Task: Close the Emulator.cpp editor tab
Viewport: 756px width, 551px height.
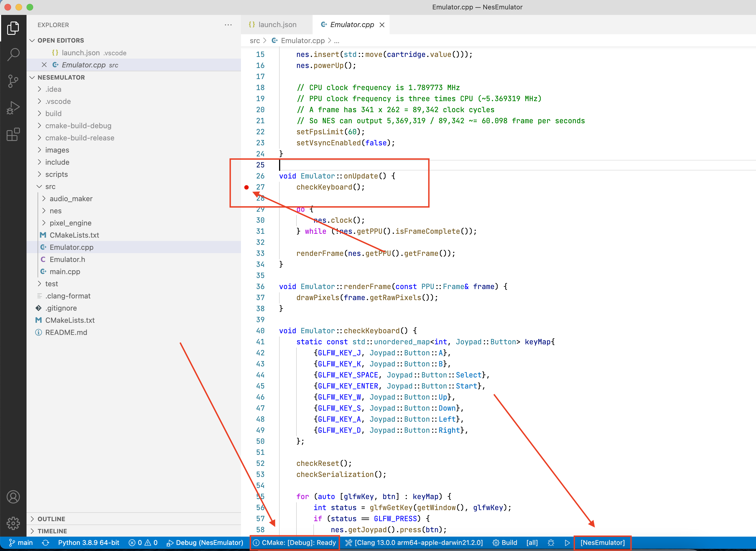Action: [x=382, y=25]
